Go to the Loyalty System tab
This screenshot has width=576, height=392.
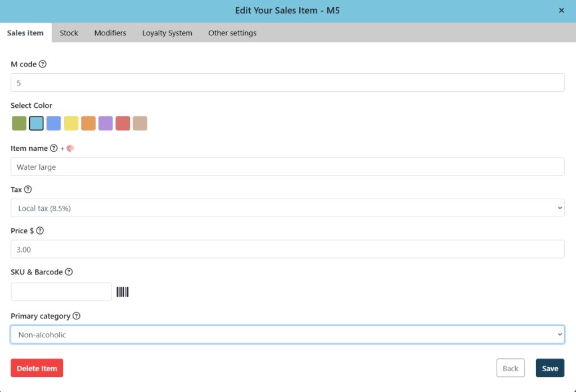click(x=167, y=33)
